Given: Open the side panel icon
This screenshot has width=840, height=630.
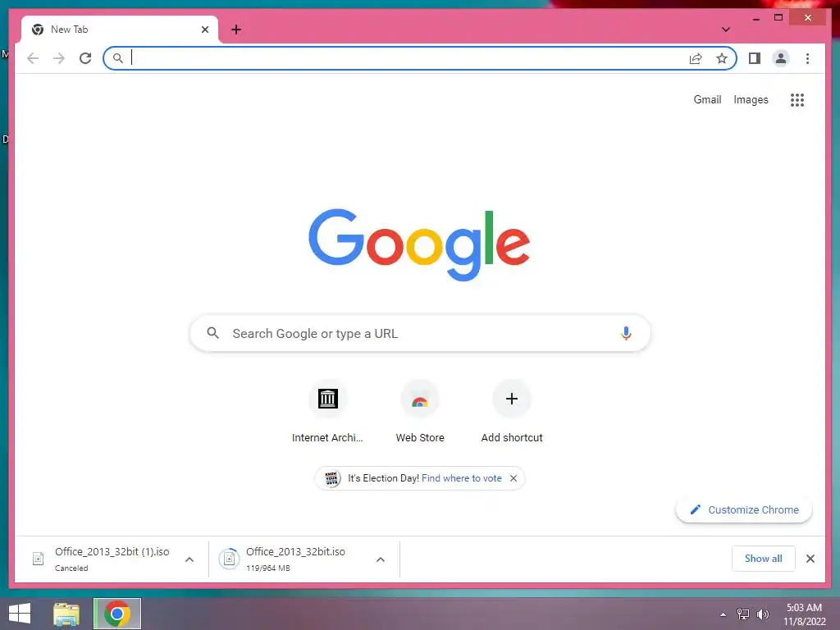Looking at the screenshot, I should pyautogui.click(x=755, y=58).
